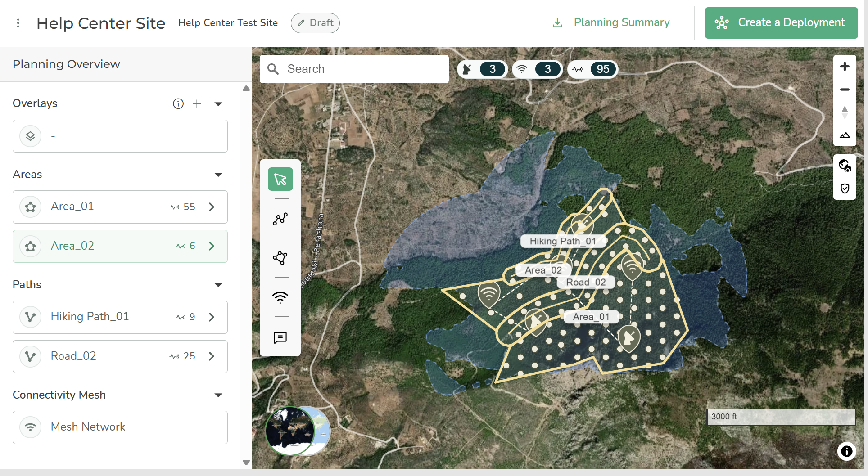Open the Overlays info icon

[178, 104]
